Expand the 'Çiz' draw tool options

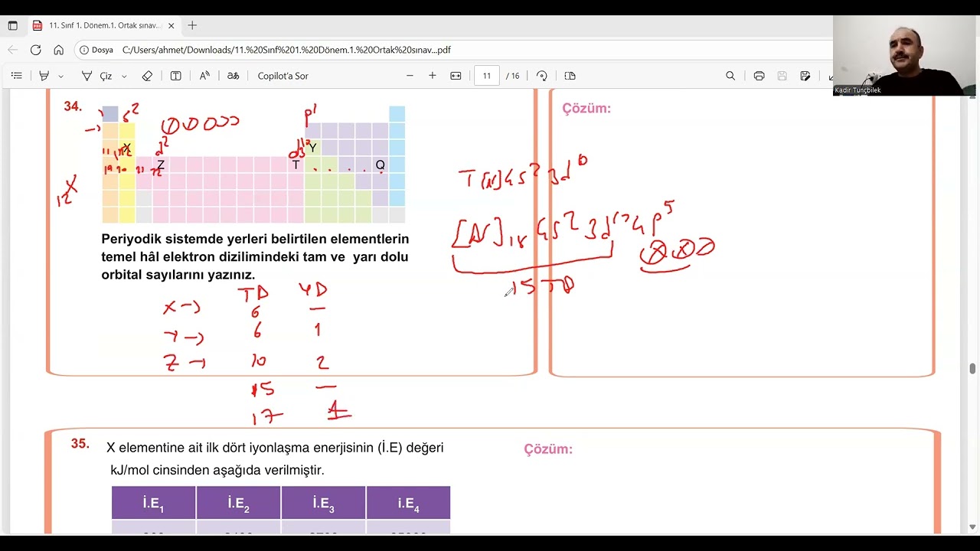124,76
